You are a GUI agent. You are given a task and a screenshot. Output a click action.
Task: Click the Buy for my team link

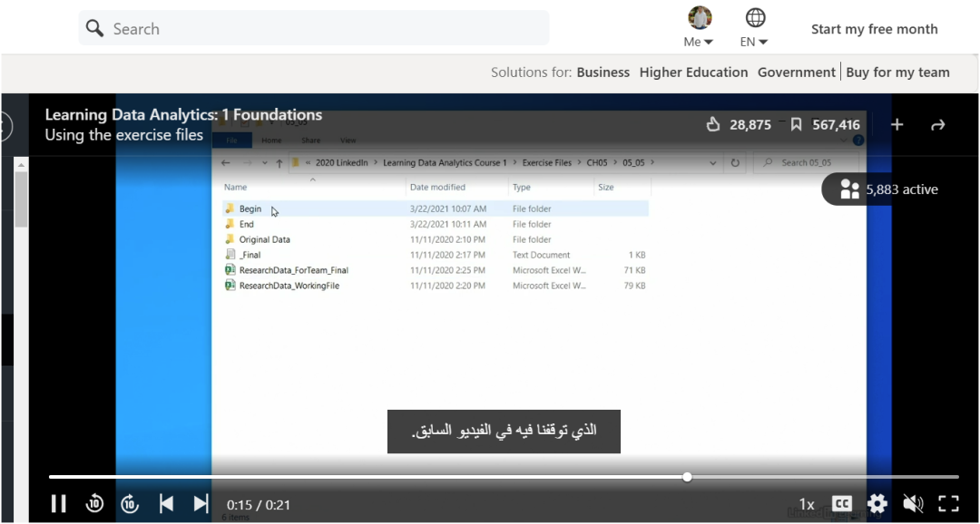pyautogui.click(x=897, y=73)
